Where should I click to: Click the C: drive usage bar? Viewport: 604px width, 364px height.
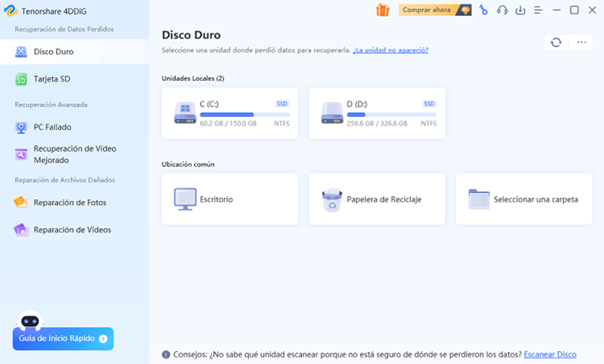244,115
